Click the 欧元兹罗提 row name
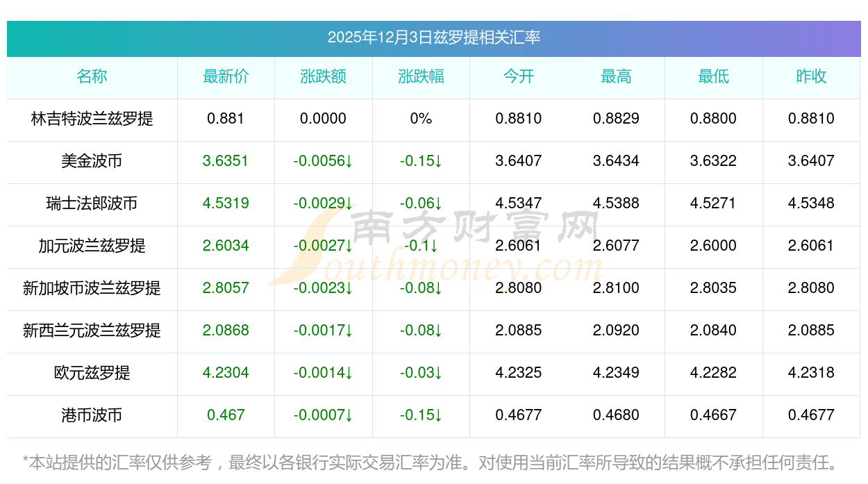This screenshot has height=484, width=868. (92, 373)
